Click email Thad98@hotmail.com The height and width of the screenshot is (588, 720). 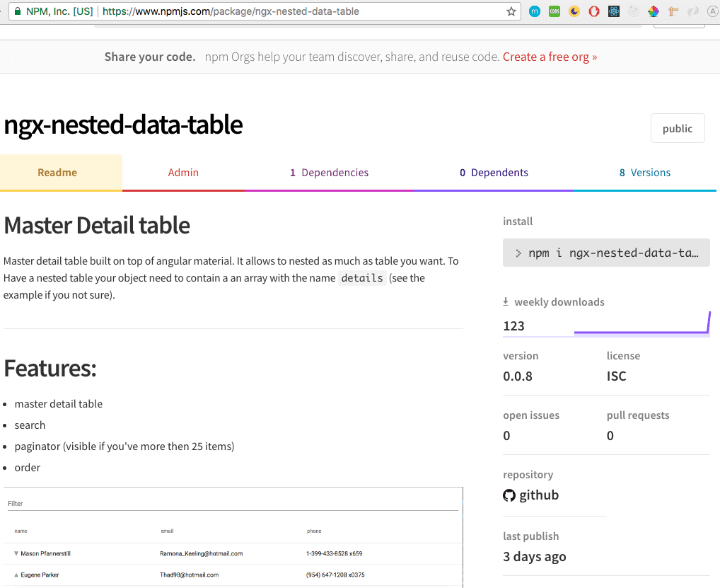[x=189, y=575]
